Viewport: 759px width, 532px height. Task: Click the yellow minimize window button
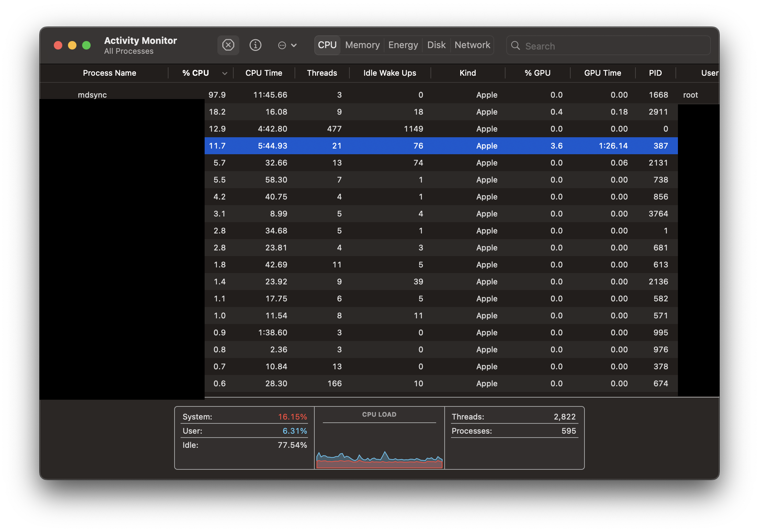point(72,45)
